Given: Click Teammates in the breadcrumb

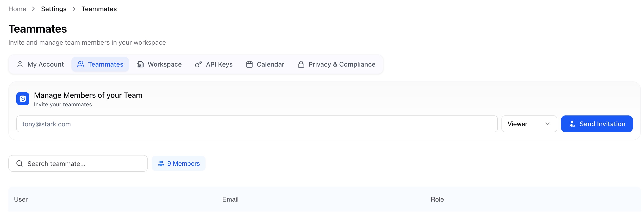Looking at the screenshot, I should 99,9.
